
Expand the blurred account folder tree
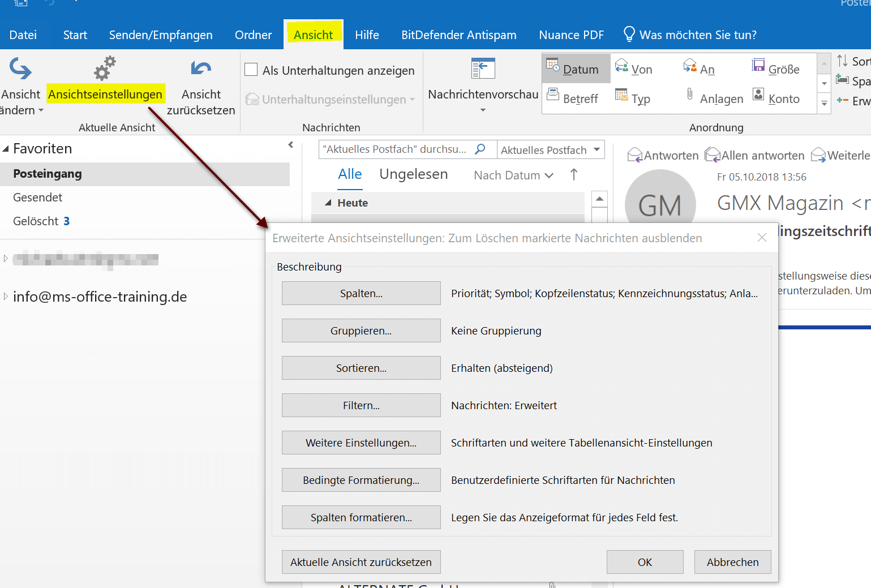point(6,259)
